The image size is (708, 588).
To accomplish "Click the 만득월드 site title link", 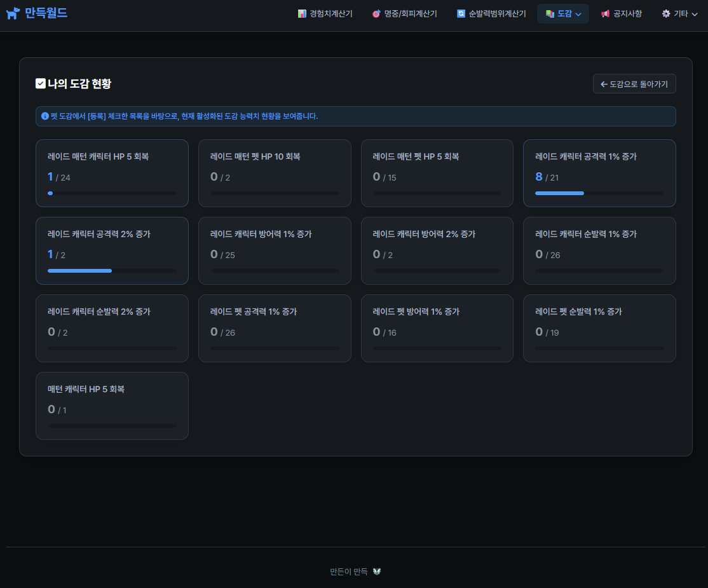I will [46, 13].
